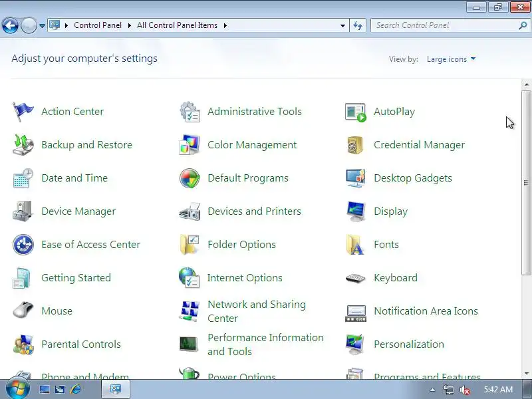Click the Switch between windows taskbar shortcut
532x399 pixels.
pyautogui.click(x=60, y=389)
